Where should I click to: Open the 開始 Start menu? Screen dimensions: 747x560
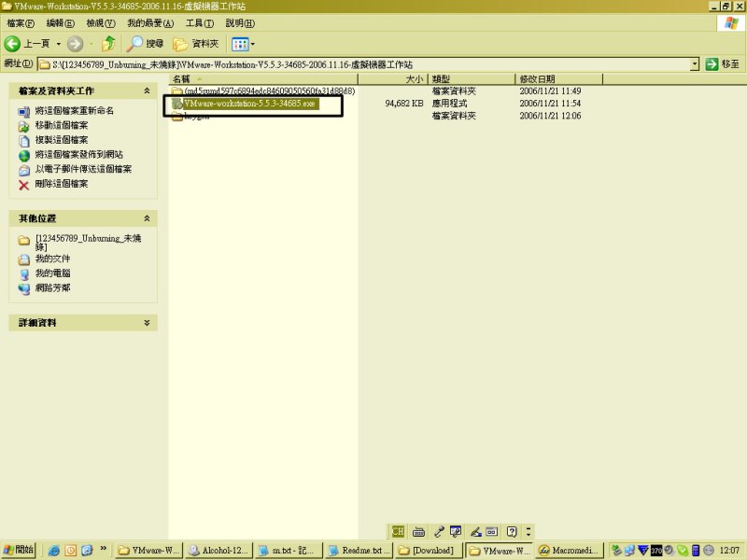tap(19, 550)
